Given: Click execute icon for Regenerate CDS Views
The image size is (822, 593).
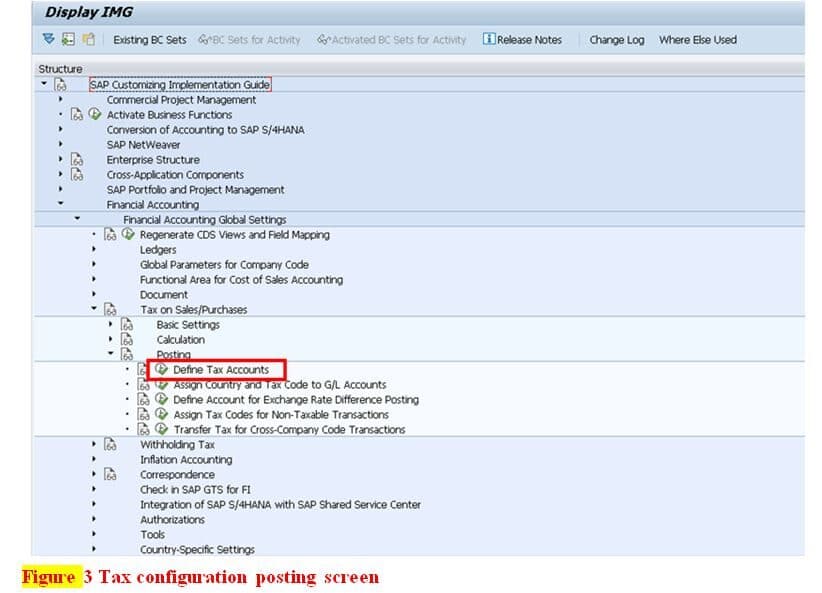Looking at the screenshot, I should (x=128, y=235).
